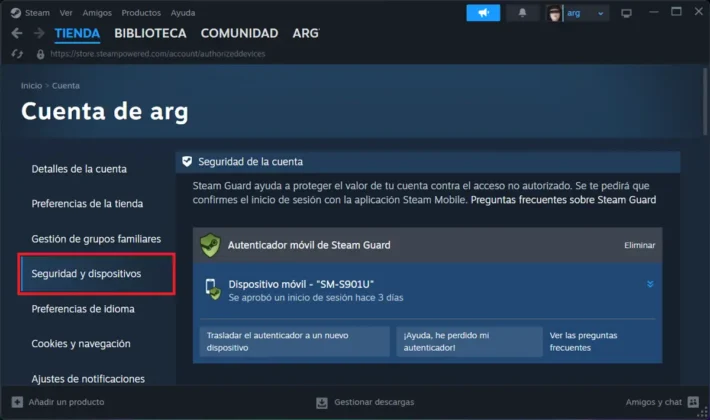Click the Amigos y chat friends icon
Viewport: 710px width, 420px height.
(x=693, y=402)
